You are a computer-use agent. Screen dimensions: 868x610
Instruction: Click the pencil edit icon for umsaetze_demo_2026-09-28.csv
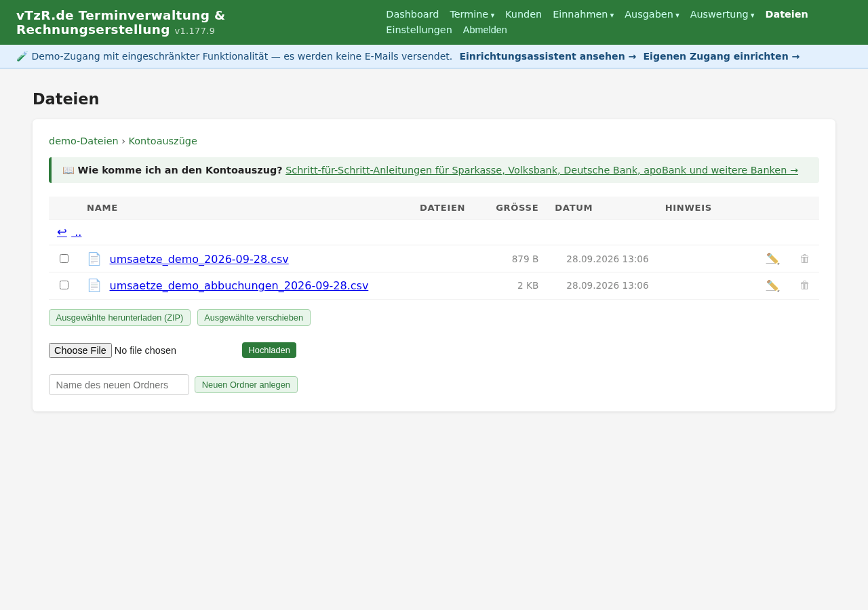point(772,258)
